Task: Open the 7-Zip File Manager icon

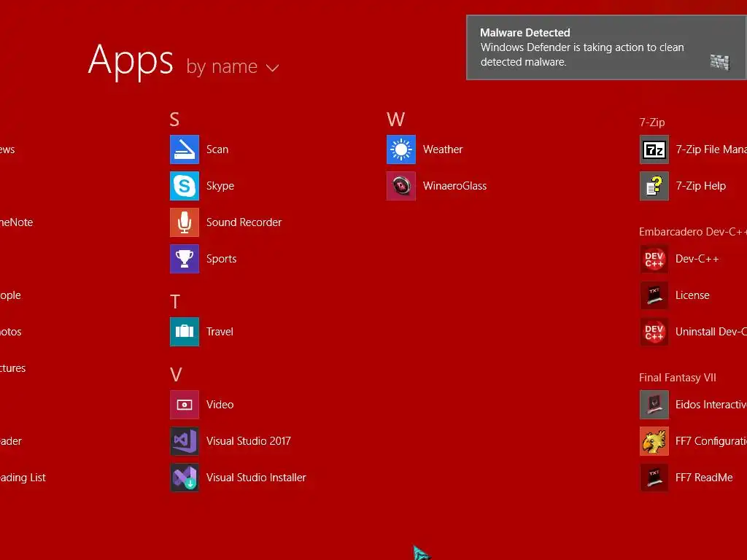Action: pos(654,149)
